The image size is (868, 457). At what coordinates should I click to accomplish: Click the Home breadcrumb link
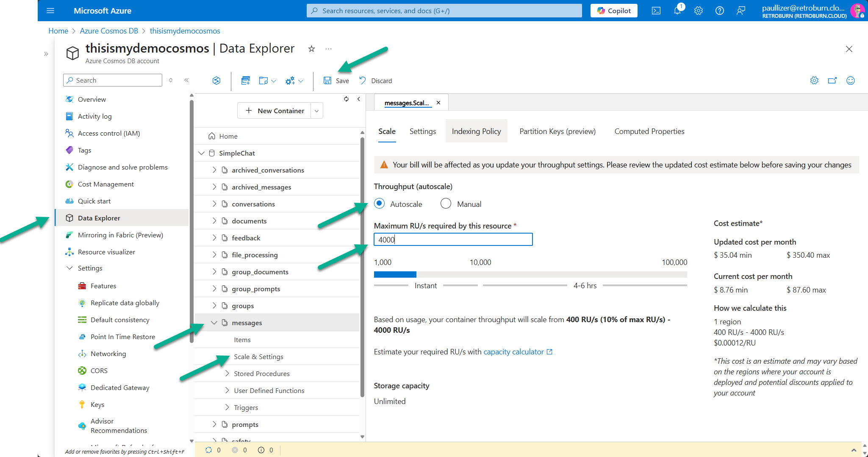(58, 31)
